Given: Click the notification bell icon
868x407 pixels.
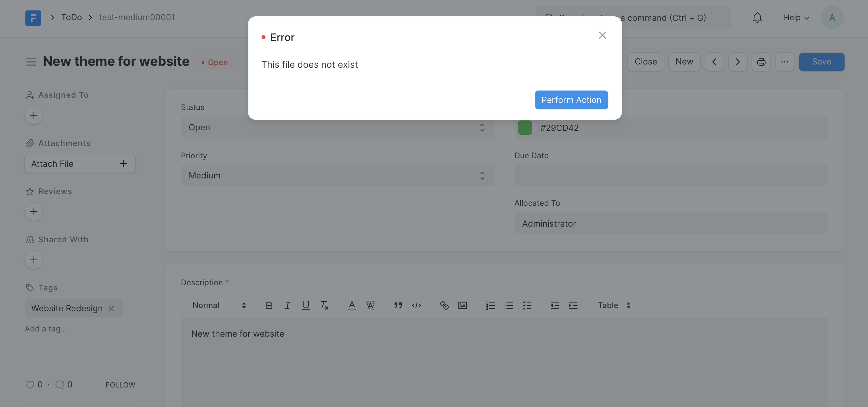Looking at the screenshot, I should [x=757, y=18].
